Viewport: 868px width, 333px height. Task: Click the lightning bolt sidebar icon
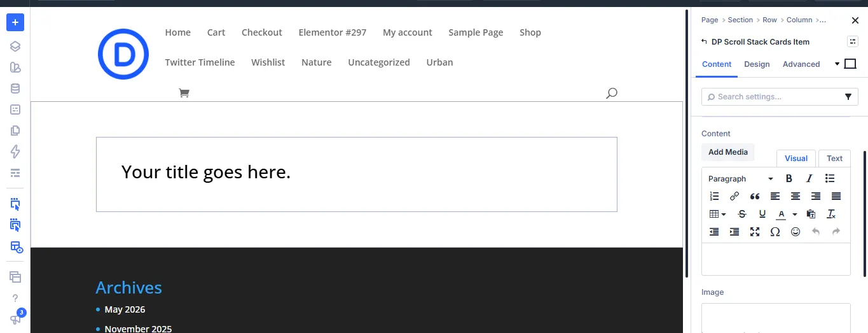(x=15, y=152)
